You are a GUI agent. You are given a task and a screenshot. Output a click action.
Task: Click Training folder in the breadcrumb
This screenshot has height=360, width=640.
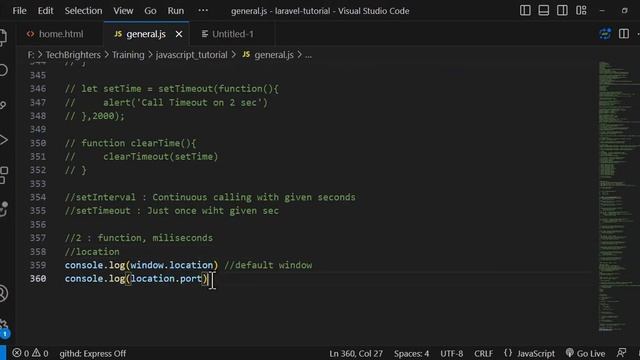point(128,55)
